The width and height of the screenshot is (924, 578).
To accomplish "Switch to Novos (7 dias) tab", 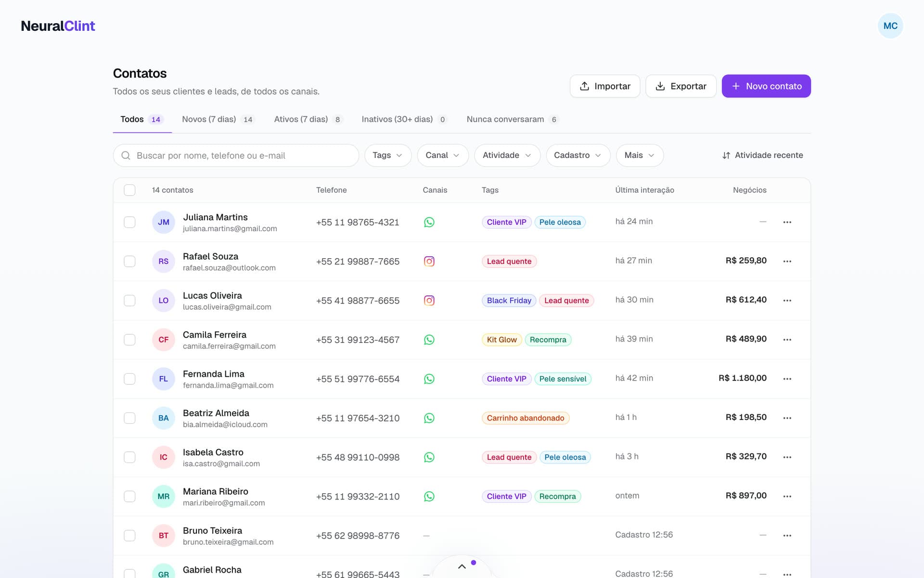I will (218, 119).
